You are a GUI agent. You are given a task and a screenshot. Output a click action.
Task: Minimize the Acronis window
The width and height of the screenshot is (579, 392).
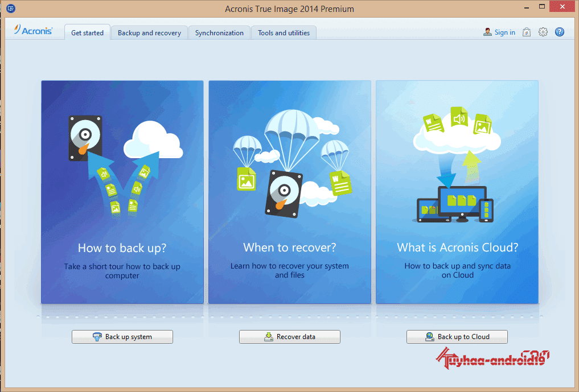point(526,7)
